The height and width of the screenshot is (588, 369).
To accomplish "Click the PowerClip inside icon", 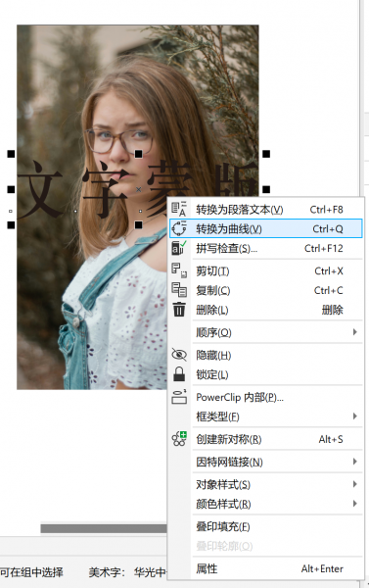I will click(179, 397).
